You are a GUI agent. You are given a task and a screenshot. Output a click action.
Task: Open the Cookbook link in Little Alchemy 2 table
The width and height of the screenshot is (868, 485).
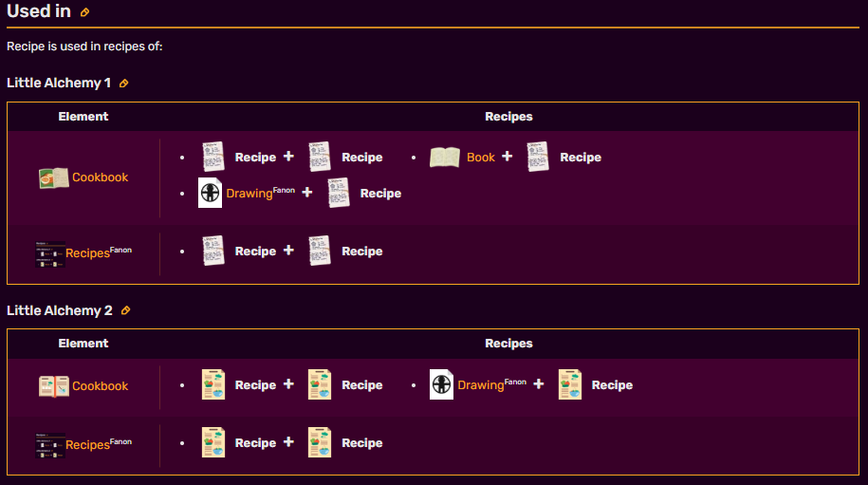click(101, 386)
